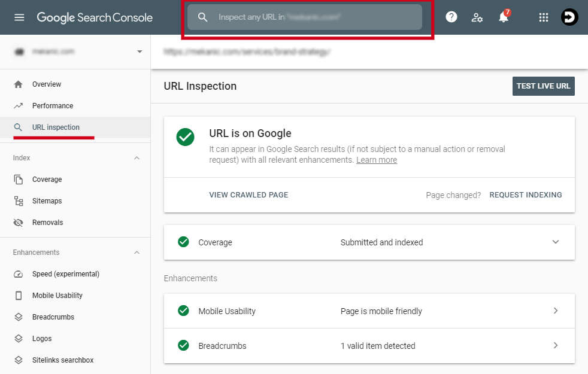This screenshot has width=588, height=374.
Task: Click the Speed gauge icon
Action: click(x=18, y=274)
